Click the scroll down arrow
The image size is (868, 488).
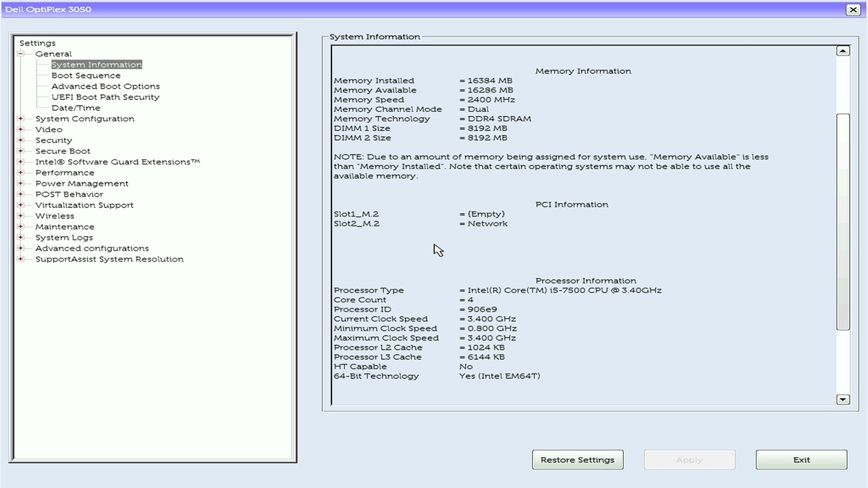click(x=843, y=399)
